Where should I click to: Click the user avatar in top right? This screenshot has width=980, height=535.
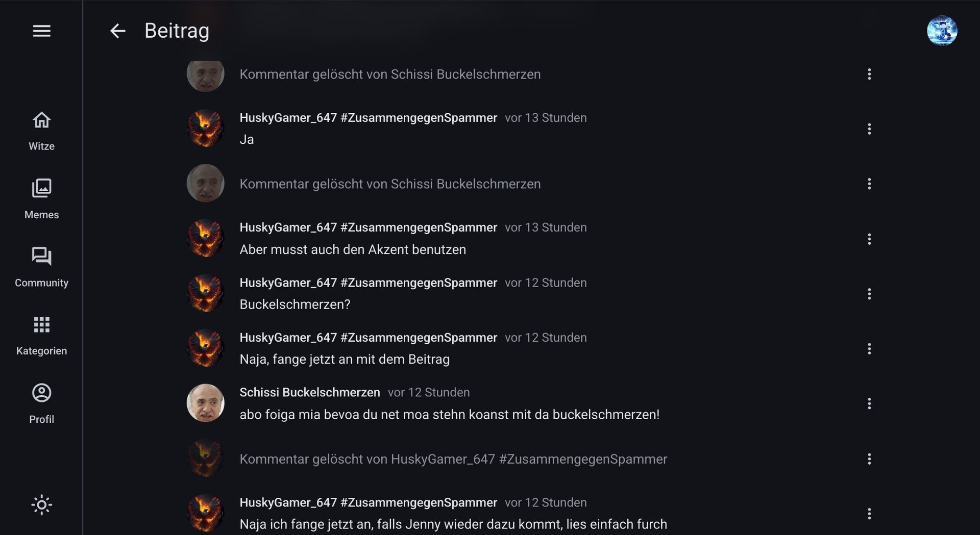[x=942, y=31]
